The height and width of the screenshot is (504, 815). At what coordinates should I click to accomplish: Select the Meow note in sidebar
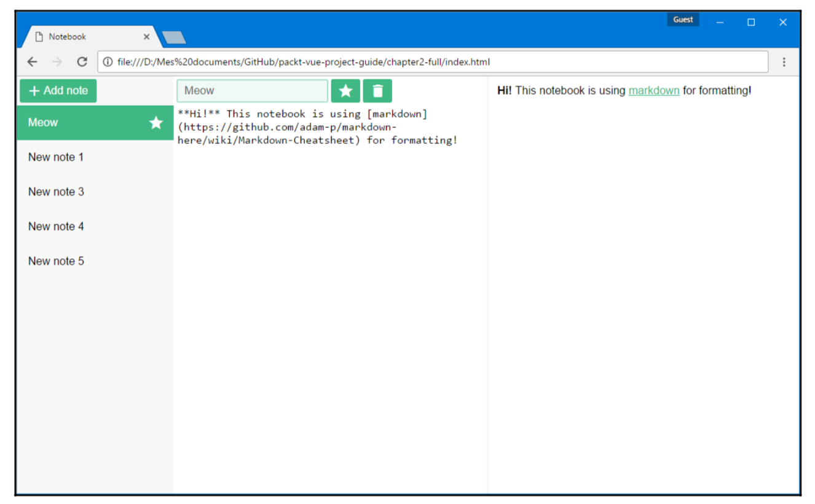pos(95,123)
